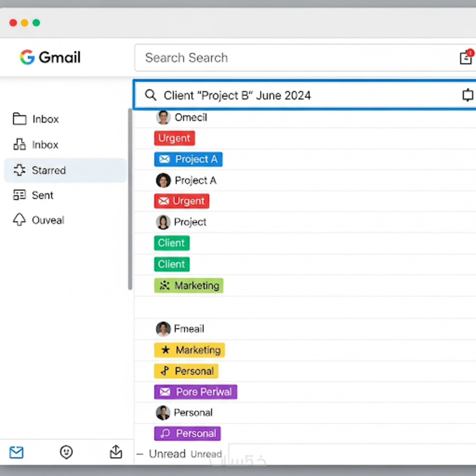Open the Sent folder
Viewport: 476px width, 476px height.
[x=42, y=195]
